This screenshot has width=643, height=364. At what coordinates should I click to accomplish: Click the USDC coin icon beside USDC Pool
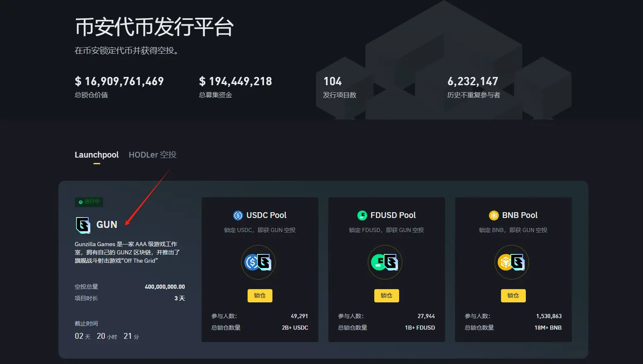click(x=238, y=215)
